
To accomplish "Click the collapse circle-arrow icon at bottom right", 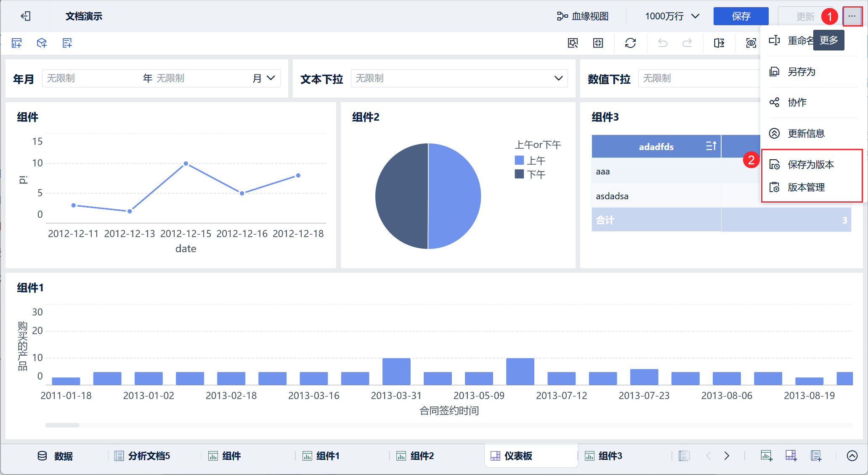I will coord(852,456).
